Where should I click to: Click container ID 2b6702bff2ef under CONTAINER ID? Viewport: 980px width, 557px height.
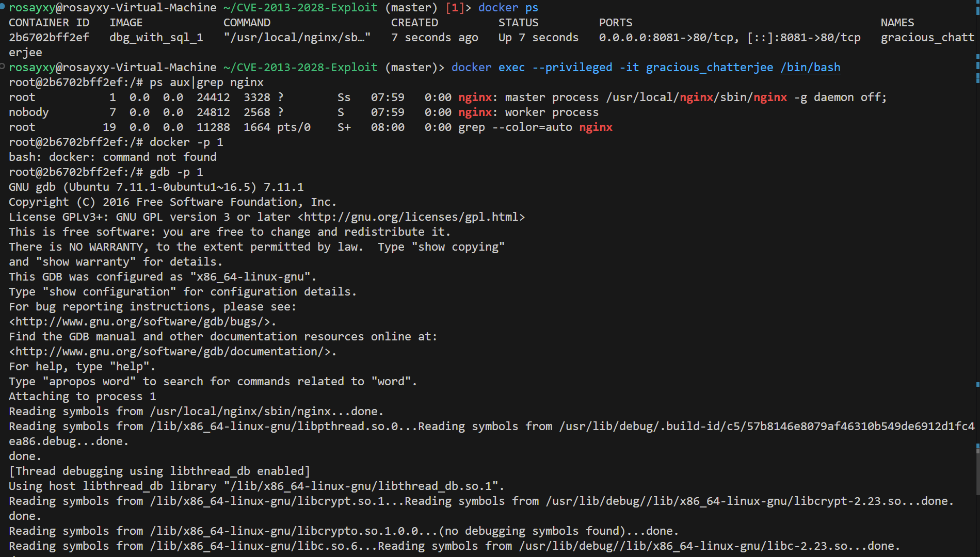tap(49, 38)
